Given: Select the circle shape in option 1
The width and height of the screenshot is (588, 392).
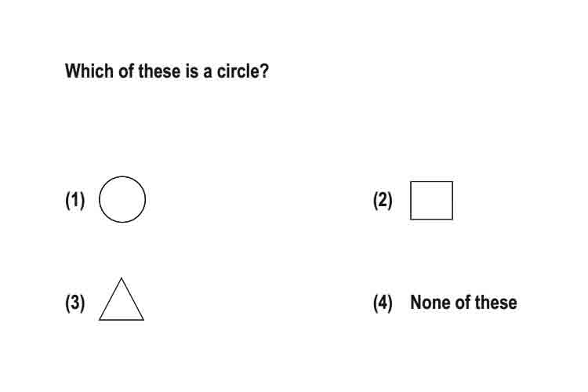Looking at the screenshot, I should click(122, 199).
